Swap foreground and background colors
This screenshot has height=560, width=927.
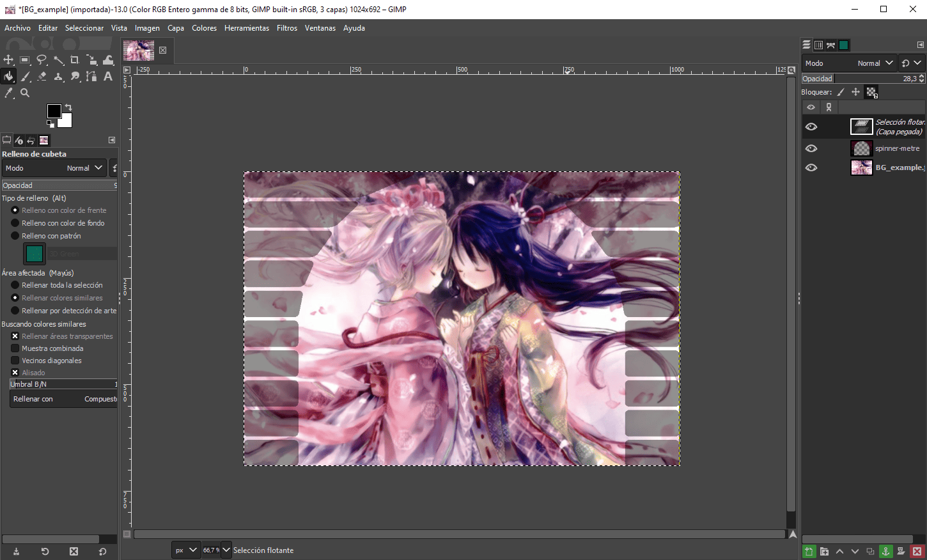68,107
